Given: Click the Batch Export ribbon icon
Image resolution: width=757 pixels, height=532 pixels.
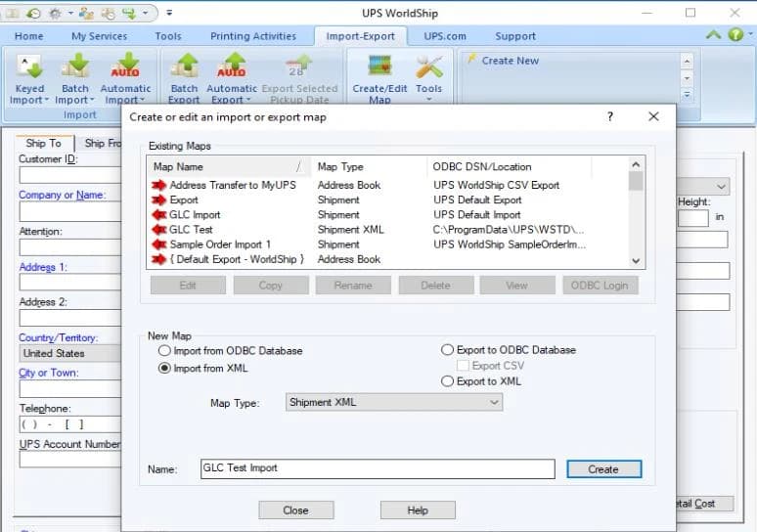Looking at the screenshot, I should tap(184, 66).
